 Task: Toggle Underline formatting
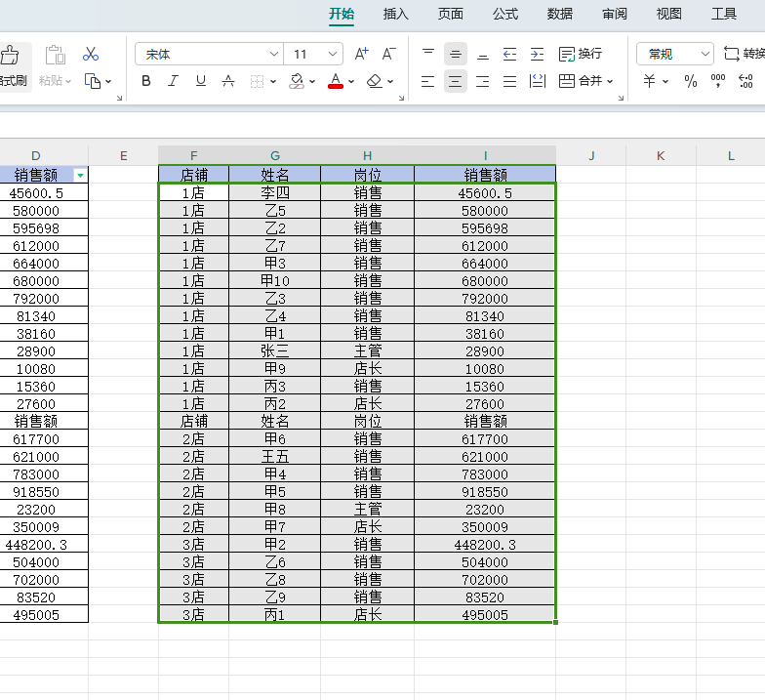pos(201,81)
